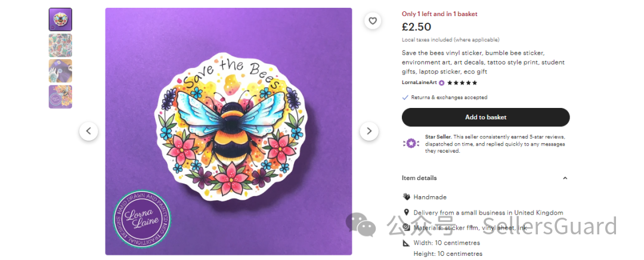
Task: Go to the previous product image
Action: pyautogui.click(x=88, y=131)
